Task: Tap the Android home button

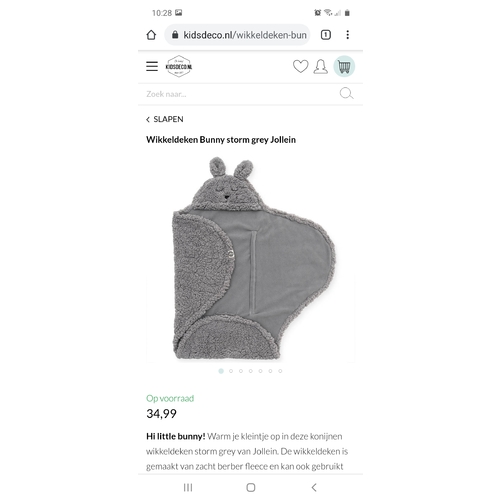Action: pos(251,488)
